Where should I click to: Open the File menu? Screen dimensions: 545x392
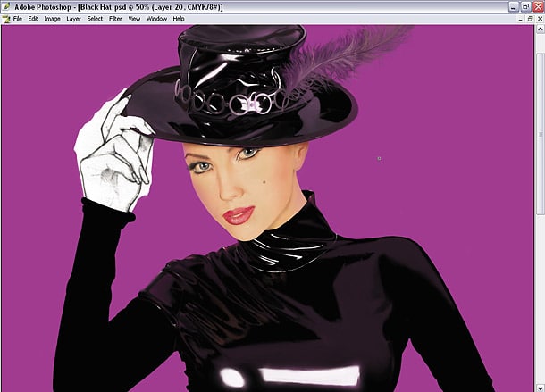17,19
